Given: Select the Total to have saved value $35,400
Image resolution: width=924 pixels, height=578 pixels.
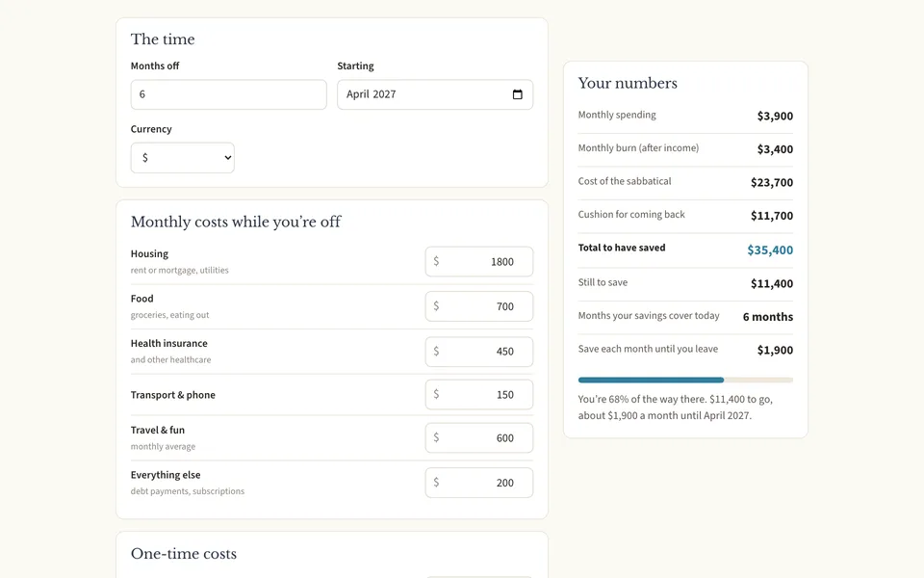Looking at the screenshot, I should (x=770, y=250).
